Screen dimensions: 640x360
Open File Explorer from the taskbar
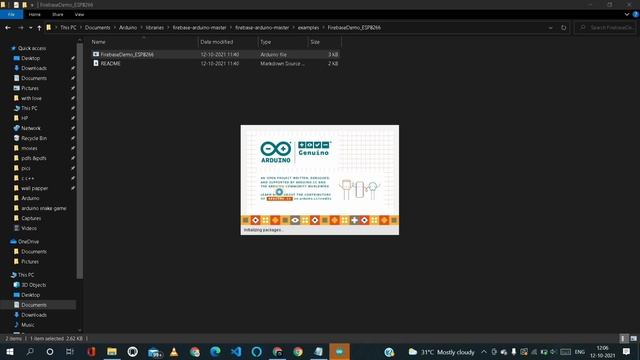click(112, 351)
